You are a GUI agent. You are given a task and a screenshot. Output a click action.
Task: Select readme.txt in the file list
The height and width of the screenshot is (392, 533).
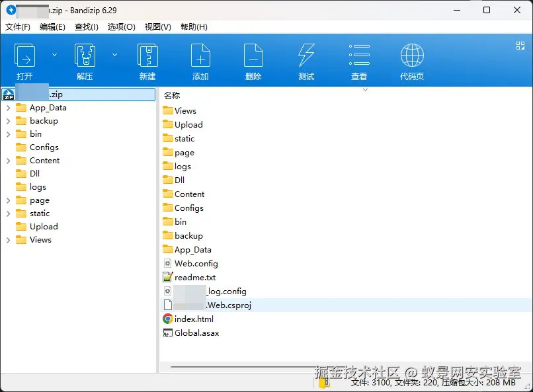[x=195, y=277]
